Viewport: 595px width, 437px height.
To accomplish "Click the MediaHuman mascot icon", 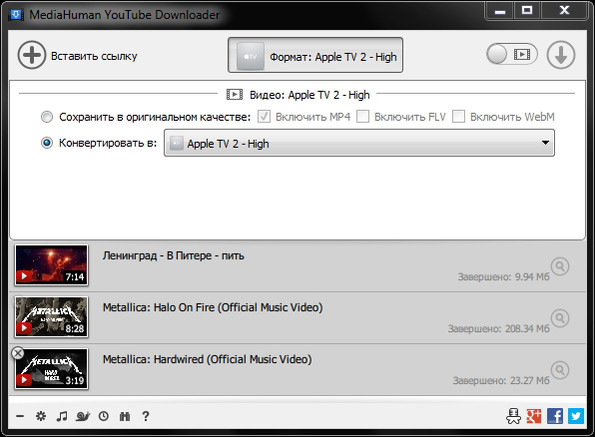I will click(514, 416).
